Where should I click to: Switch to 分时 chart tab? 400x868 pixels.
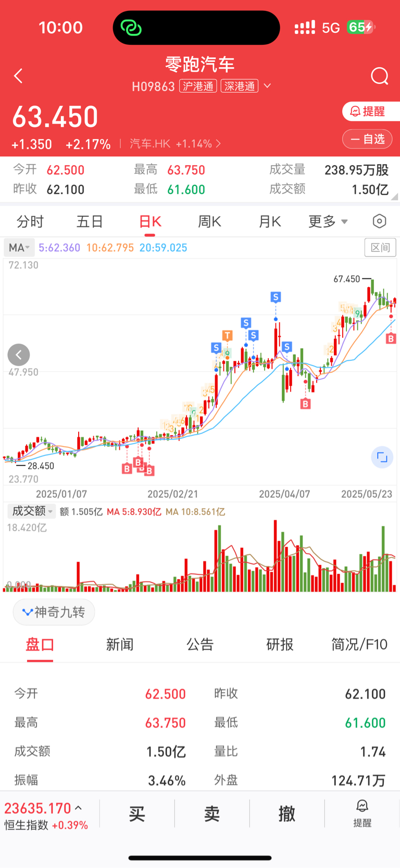[30, 222]
